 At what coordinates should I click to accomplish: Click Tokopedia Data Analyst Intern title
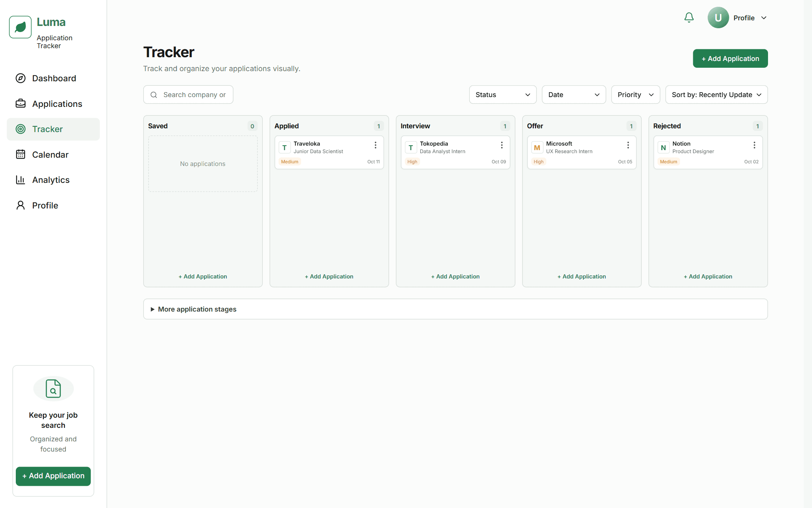point(442,151)
